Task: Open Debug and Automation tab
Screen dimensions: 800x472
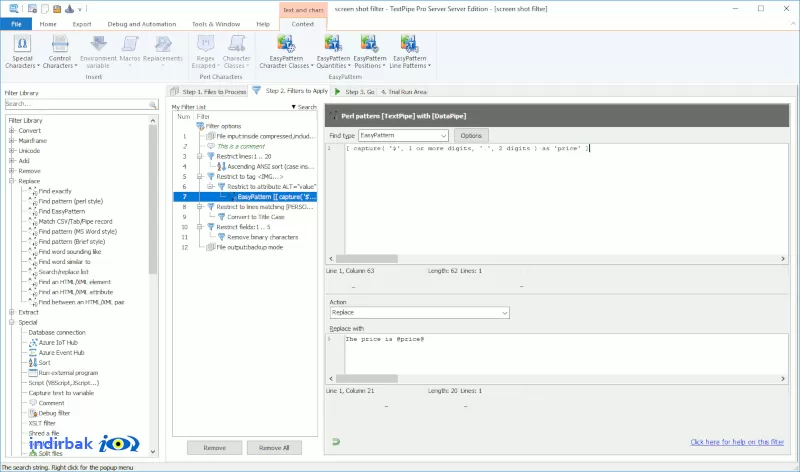Action: click(142, 24)
